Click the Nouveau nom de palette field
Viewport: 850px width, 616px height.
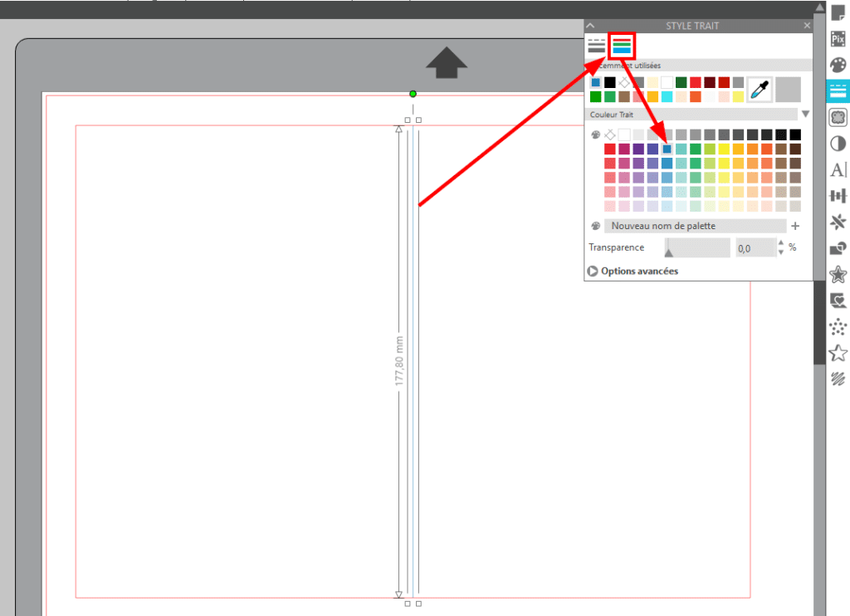[x=694, y=226]
